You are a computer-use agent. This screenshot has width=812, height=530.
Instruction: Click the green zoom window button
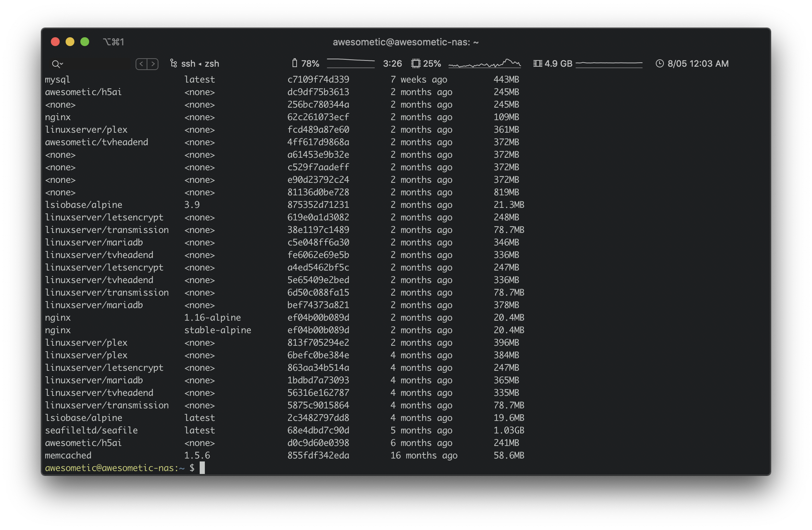click(x=85, y=42)
